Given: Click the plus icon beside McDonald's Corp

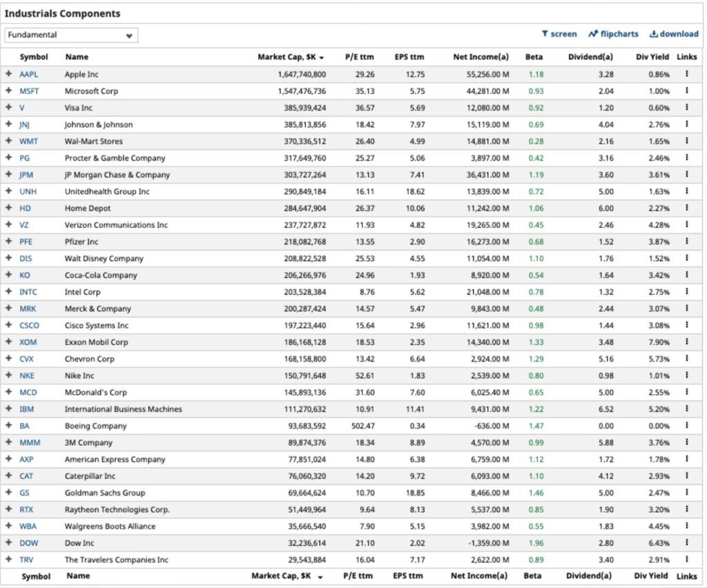Looking at the screenshot, I should point(8,392).
